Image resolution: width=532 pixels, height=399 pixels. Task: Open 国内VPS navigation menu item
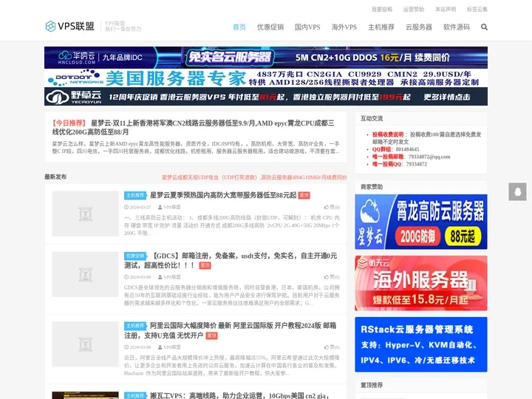(307, 27)
